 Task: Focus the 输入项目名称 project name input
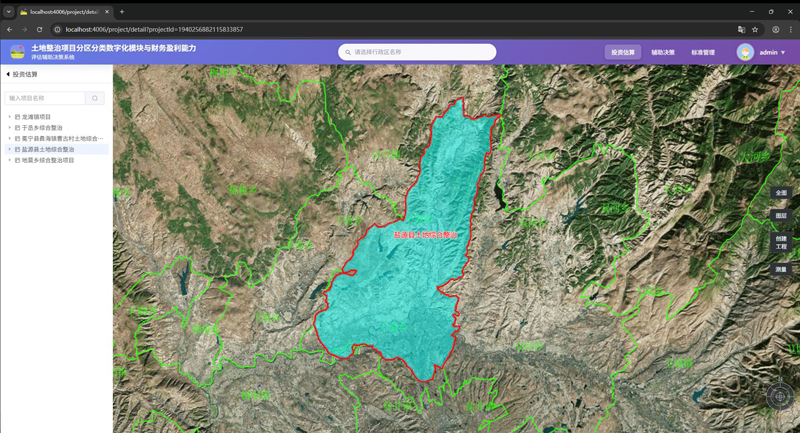point(45,98)
